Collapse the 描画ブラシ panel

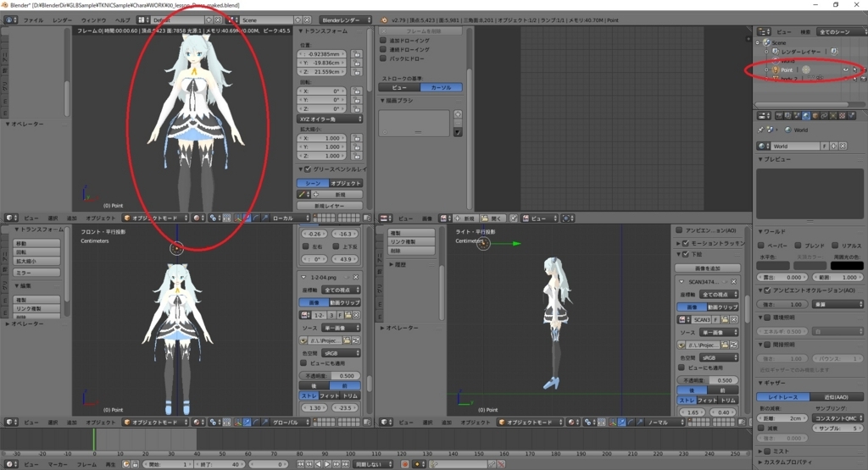383,101
